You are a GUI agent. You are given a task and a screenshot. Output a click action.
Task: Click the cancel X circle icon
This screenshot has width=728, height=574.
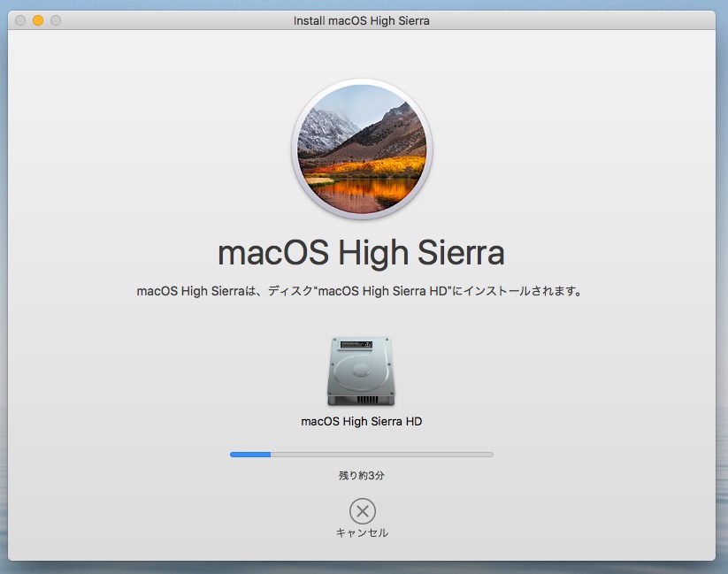[x=362, y=511]
